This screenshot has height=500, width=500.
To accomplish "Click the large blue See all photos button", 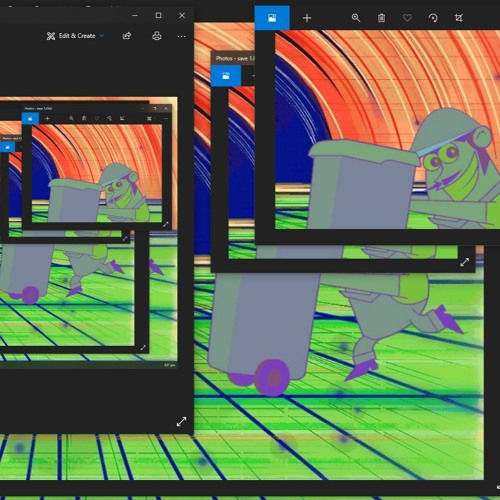I will click(272, 18).
